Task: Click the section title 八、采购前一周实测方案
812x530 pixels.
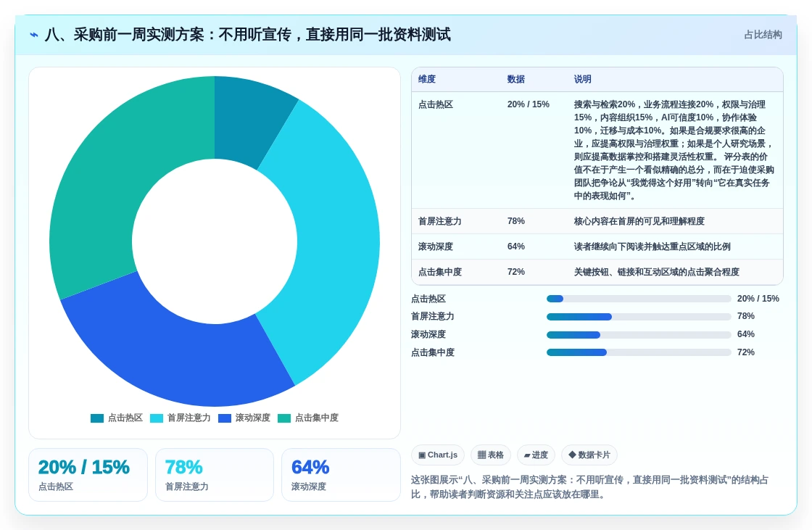Action: tap(247, 35)
